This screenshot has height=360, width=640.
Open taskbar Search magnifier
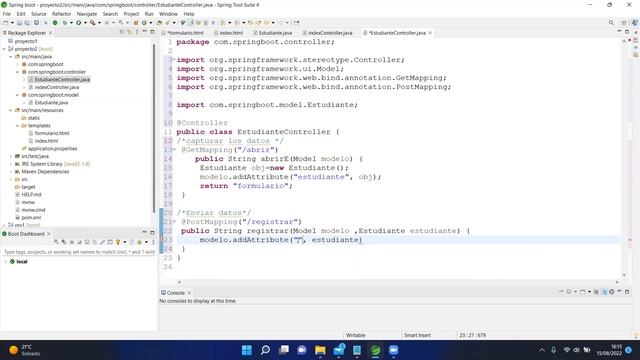(265, 350)
